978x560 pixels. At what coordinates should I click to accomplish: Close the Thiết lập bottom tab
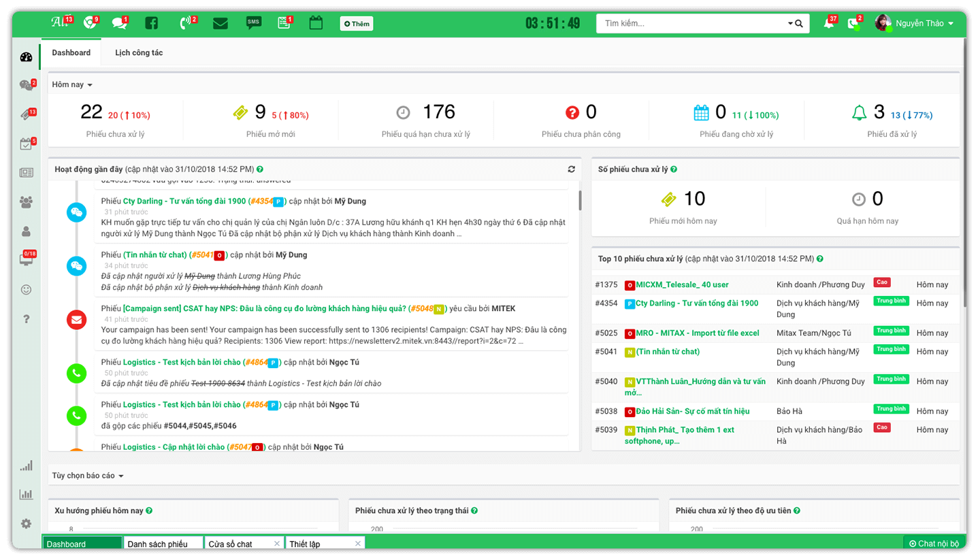point(357,544)
